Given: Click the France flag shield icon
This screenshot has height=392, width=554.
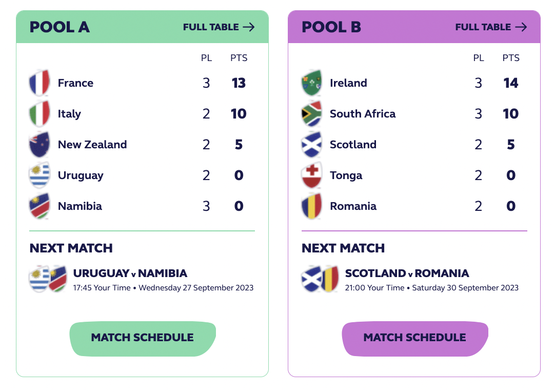Looking at the screenshot, I should point(39,83).
